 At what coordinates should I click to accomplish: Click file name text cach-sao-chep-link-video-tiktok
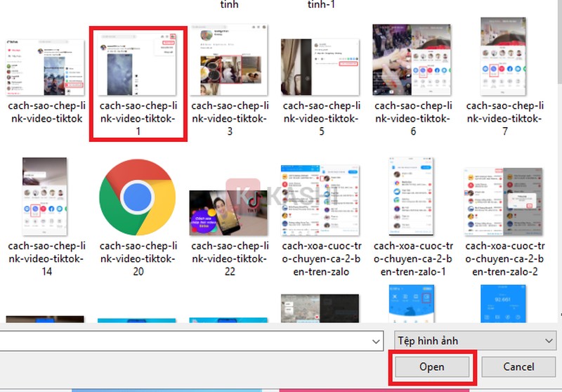[x=46, y=112]
